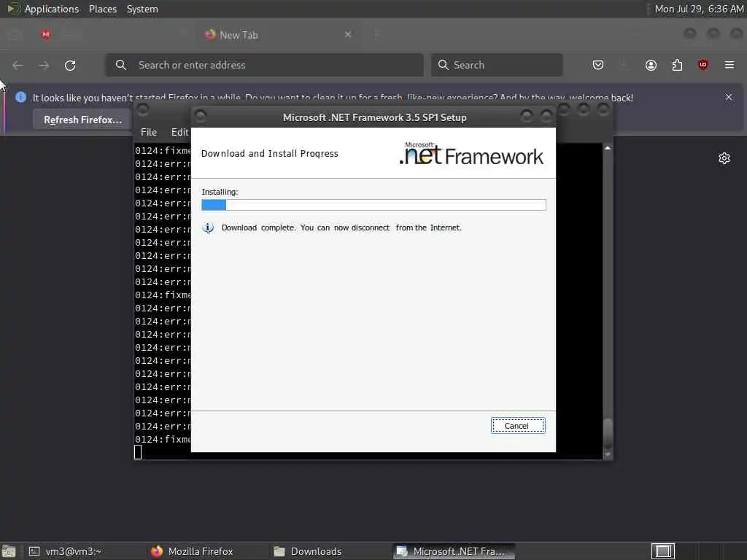Select the pinned tab with the red M icon
Viewport: 747px width, 560px height.
click(46, 34)
